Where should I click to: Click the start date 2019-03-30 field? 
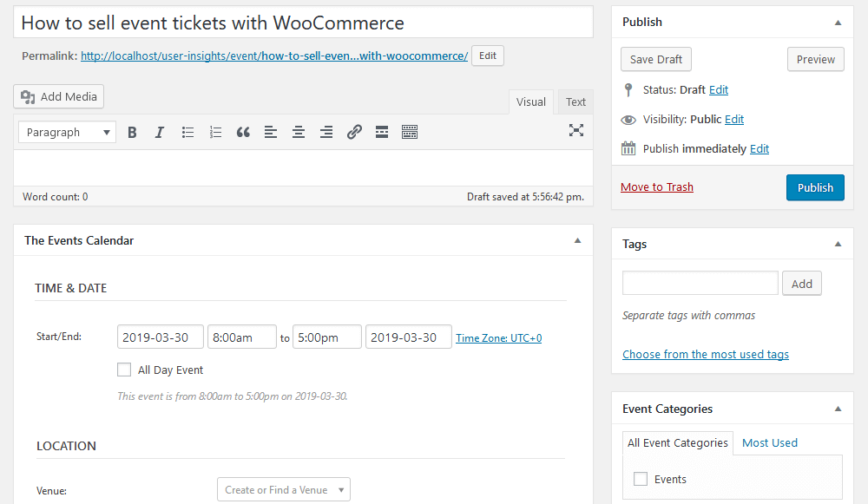point(161,337)
